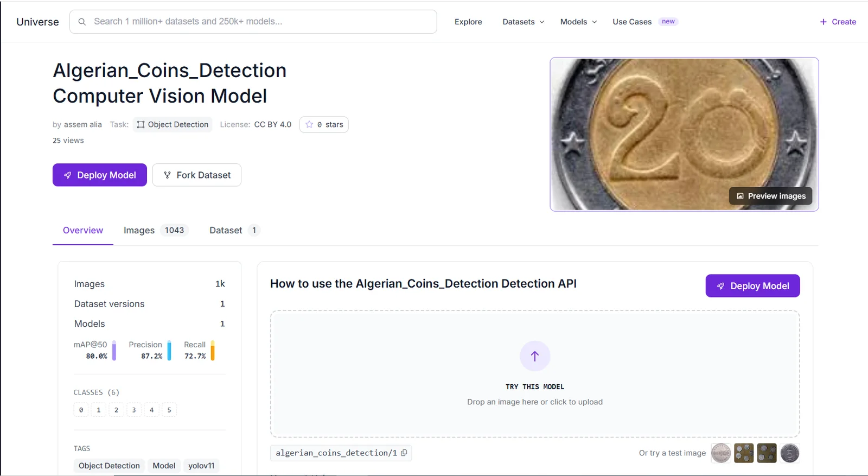The height and width of the screenshot is (476, 868).
Task: Click the image upload drop zone
Action: pyautogui.click(x=535, y=374)
